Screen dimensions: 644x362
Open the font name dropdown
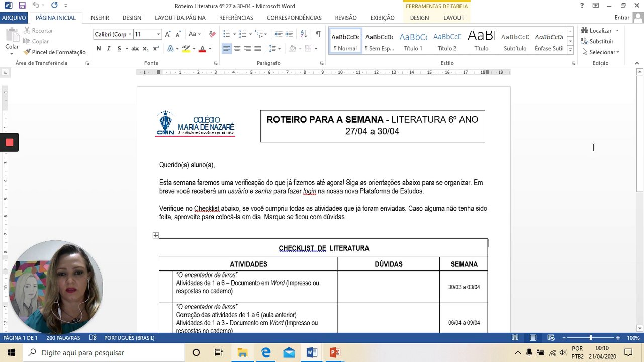(130, 34)
